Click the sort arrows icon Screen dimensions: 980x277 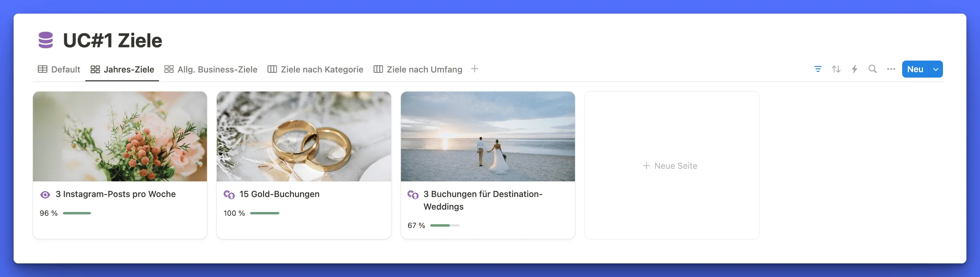[x=836, y=69]
